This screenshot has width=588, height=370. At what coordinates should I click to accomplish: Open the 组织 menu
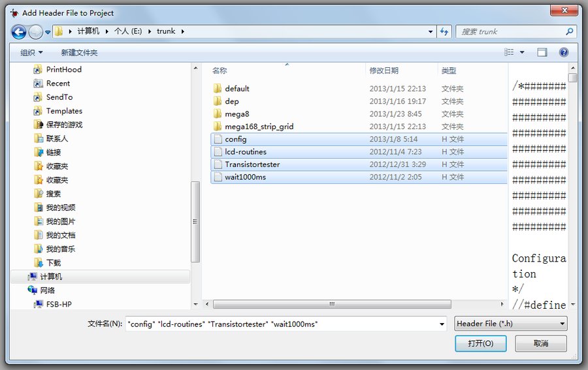(31, 52)
